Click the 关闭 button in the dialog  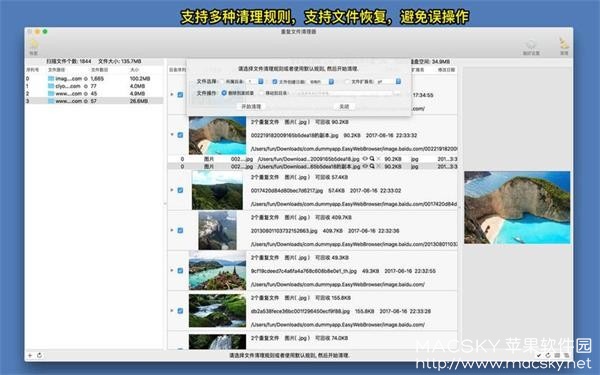(344, 106)
